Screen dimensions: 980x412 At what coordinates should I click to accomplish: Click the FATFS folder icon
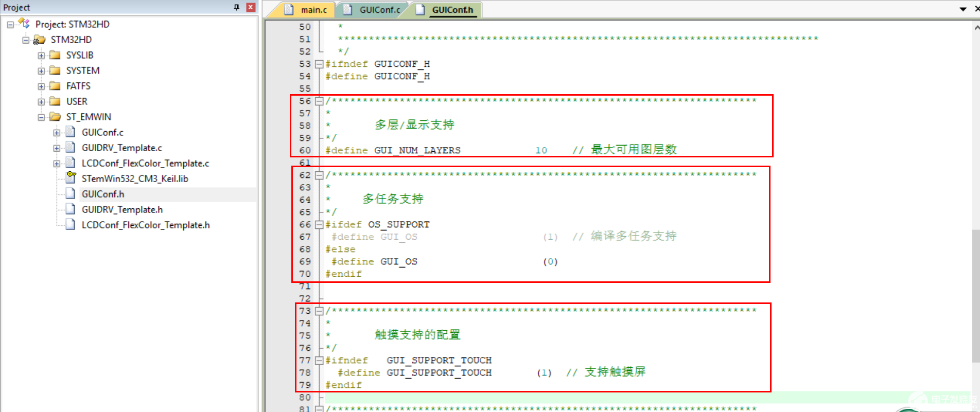click(55, 86)
